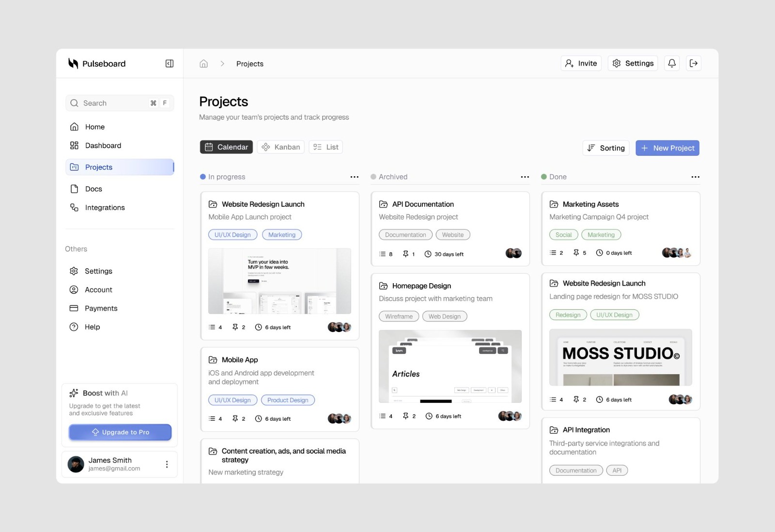The image size is (775, 532).
Task: Open the Archived column options menu
Action: click(x=525, y=177)
